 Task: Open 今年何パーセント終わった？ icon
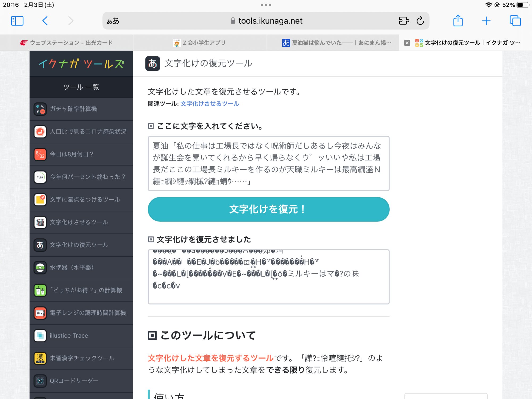click(40, 177)
